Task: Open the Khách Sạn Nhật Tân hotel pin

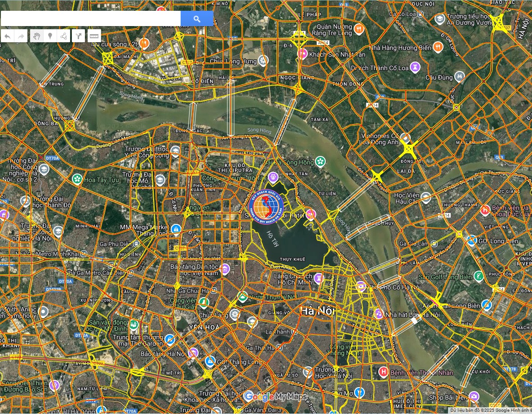Action: point(302,54)
